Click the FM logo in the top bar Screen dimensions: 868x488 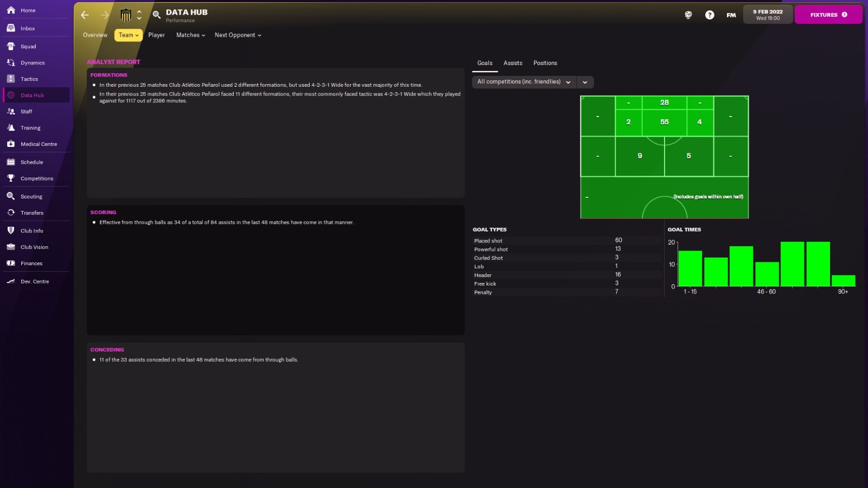(730, 15)
